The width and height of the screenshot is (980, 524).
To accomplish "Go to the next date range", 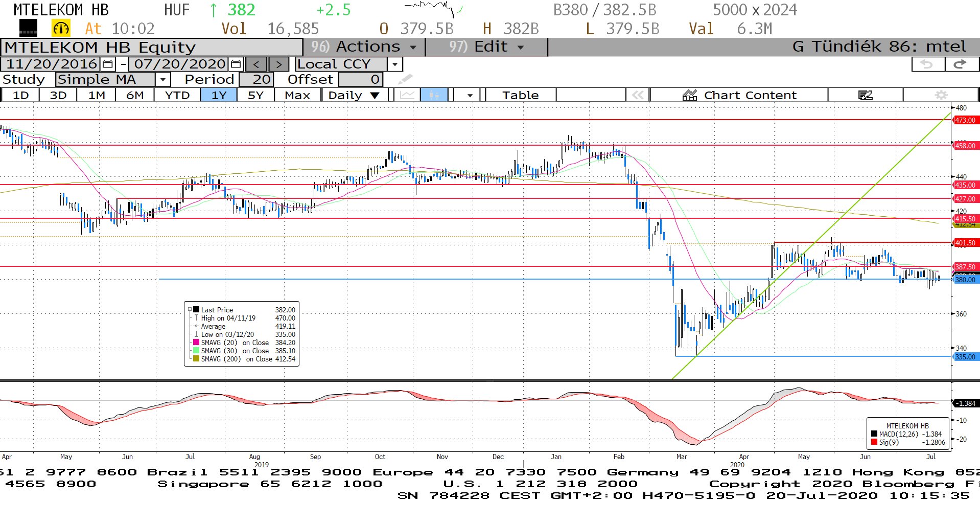I will pyautogui.click(x=278, y=64).
